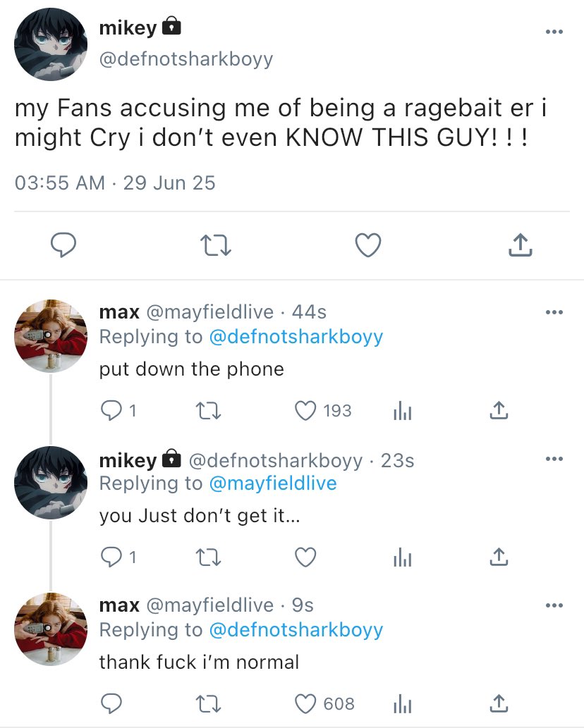Viewport: 584px width, 728px height.
Task: Reply to mikey's main ragebait tweet
Action: click(64, 245)
